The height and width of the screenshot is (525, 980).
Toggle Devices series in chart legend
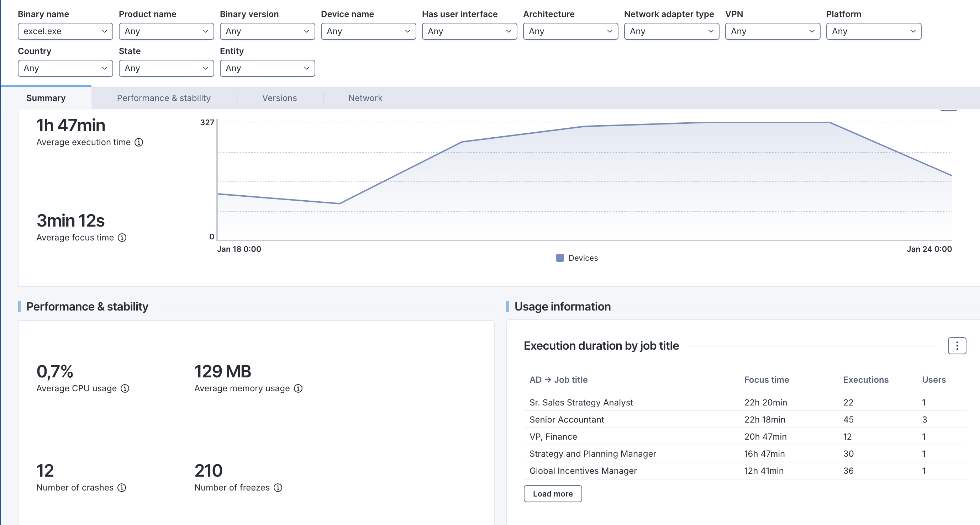pyautogui.click(x=583, y=258)
